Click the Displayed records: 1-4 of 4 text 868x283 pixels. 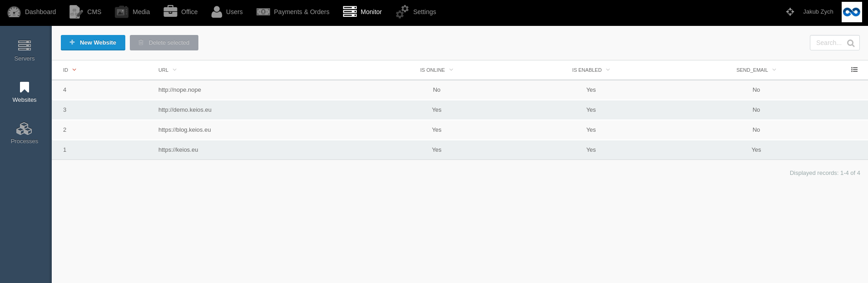pyautogui.click(x=825, y=173)
